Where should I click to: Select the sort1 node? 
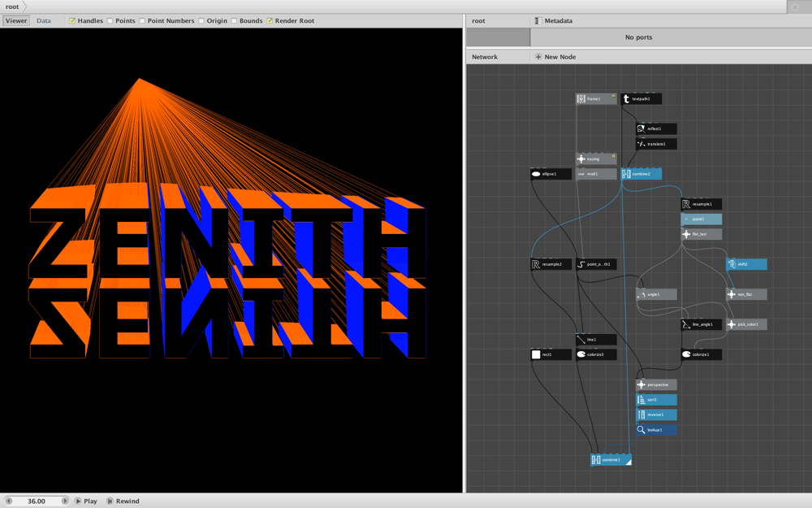click(656, 399)
